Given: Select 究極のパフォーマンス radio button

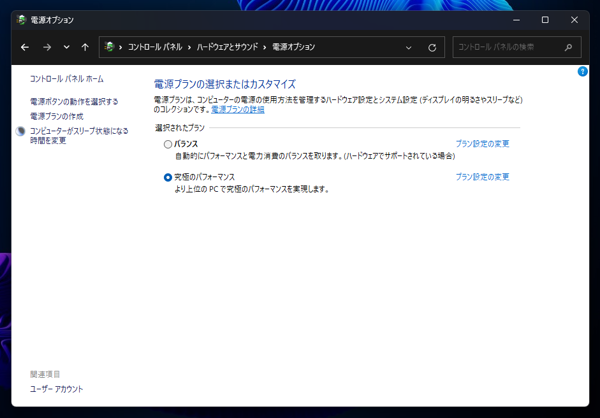Looking at the screenshot, I should click(x=168, y=177).
